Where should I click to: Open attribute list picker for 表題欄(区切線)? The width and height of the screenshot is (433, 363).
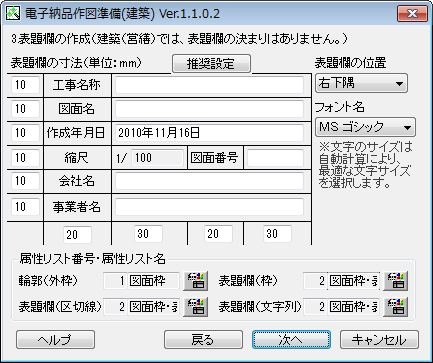click(x=196, y=307)
